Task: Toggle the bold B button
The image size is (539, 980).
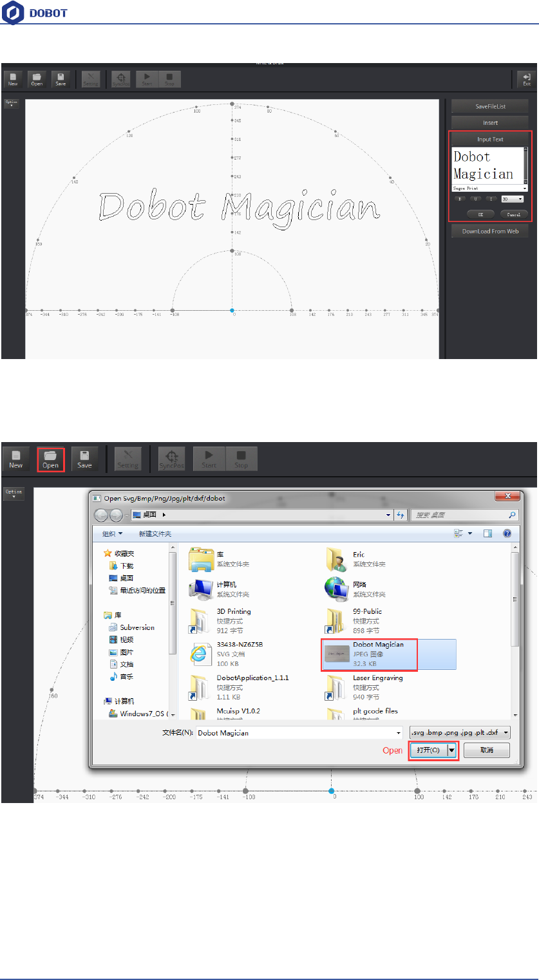Action: [x=460, y=199]
